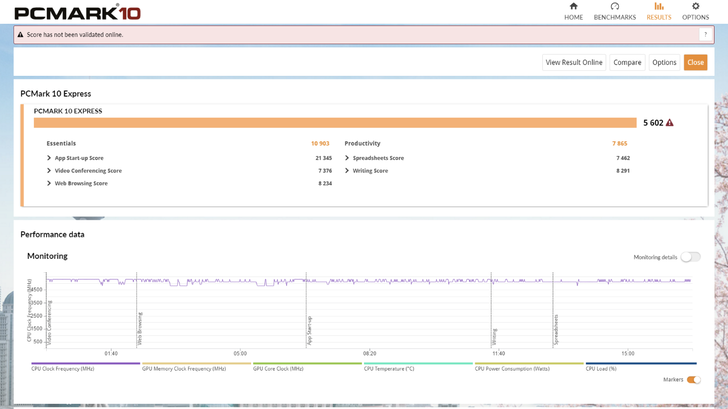Click the warning triangle beside score 5 602
This screenshot has height=409, width=728.
pyautogui.click(x=670, y=123)
